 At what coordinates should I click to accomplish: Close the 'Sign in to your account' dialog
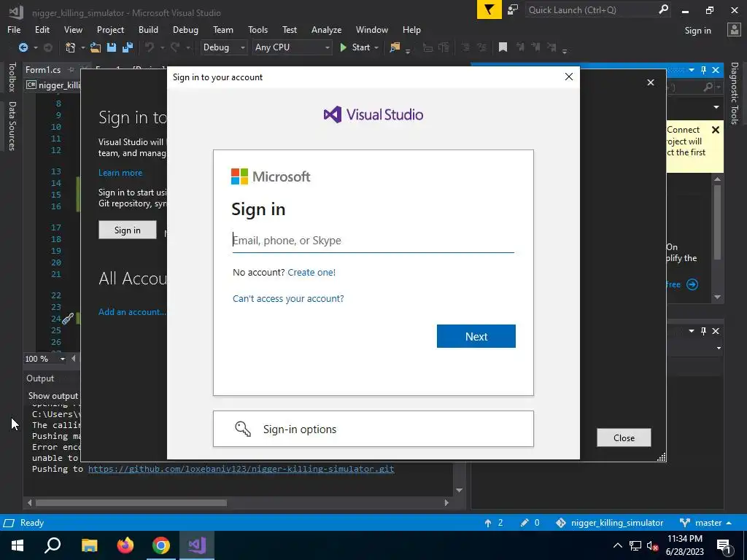569,77
